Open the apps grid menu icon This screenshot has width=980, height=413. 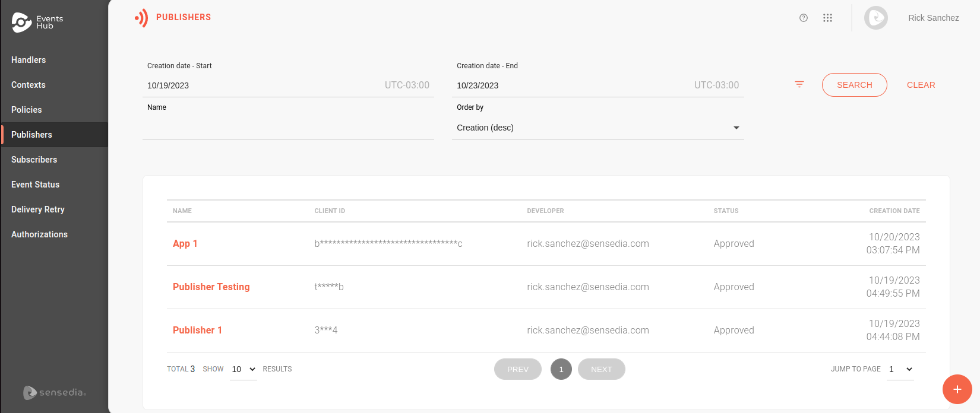tap(827, 18)
